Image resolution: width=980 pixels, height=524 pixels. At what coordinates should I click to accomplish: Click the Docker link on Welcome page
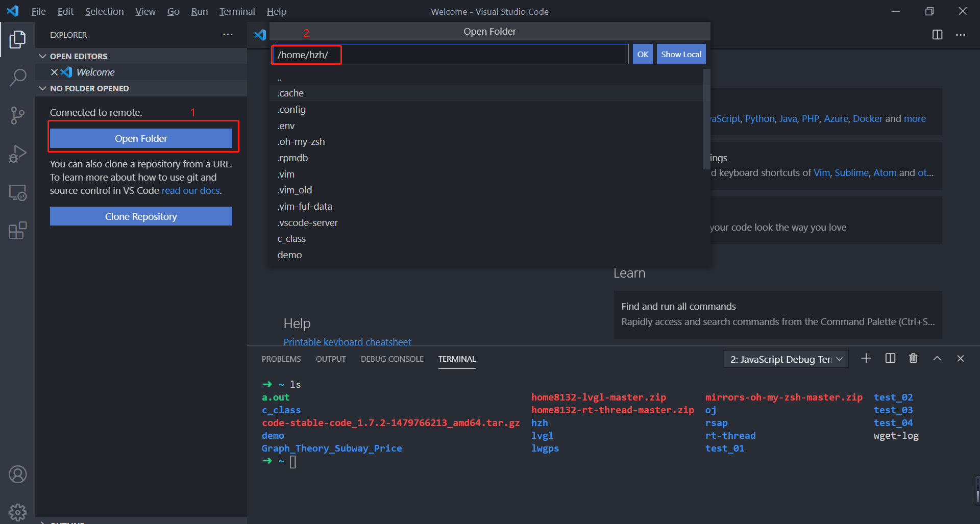coord(867,118)
